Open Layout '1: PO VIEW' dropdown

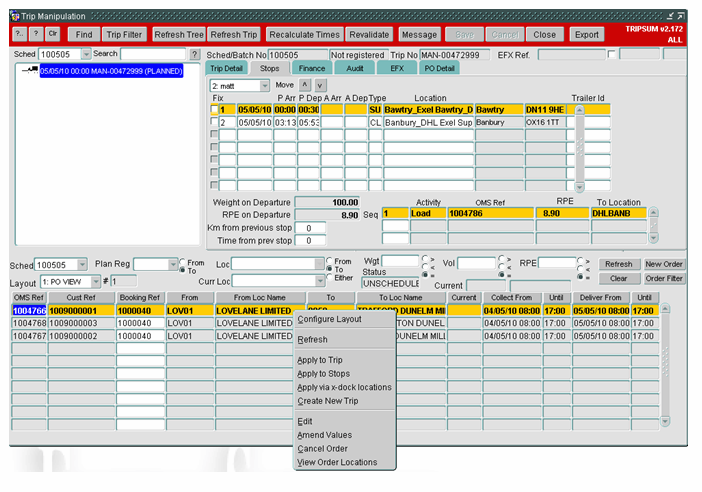(x=95, y=282)
